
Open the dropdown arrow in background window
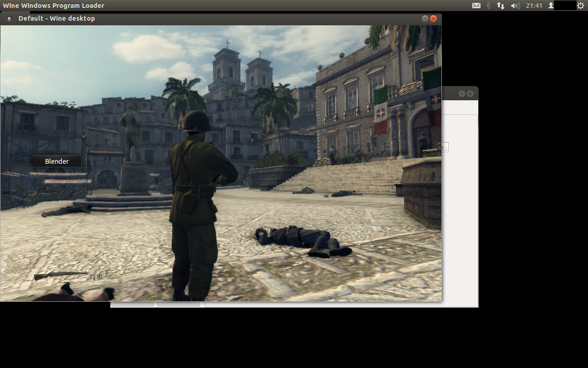[445, 147]
